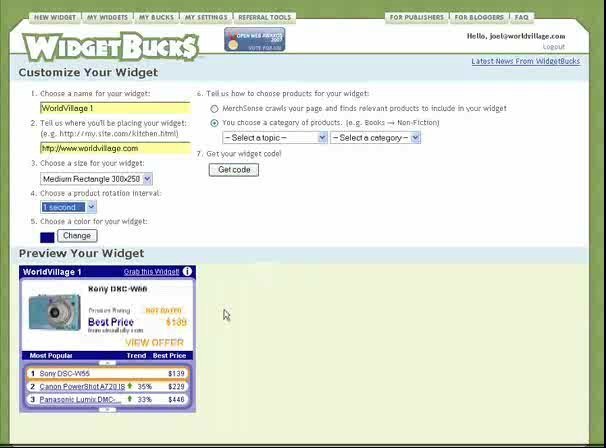The width and height of the screenshot is (606, 448).
Task: Open Latest News From WidgetBucks link
Action: coord(526,61)
